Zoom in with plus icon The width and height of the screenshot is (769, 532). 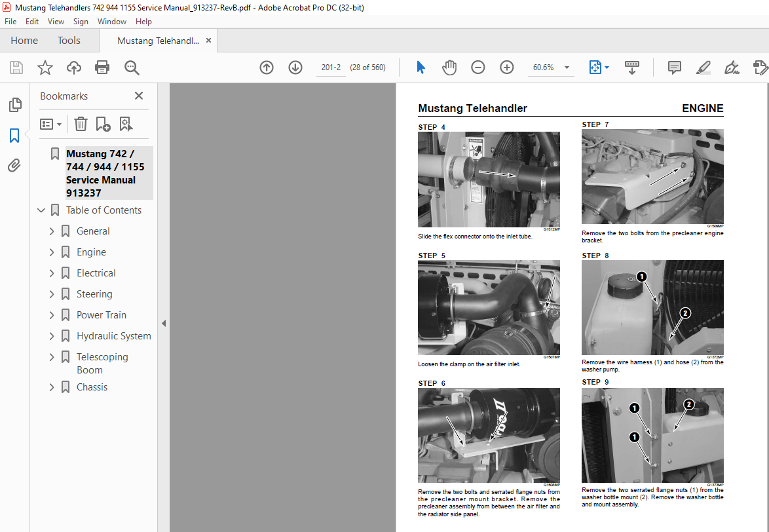506,67
